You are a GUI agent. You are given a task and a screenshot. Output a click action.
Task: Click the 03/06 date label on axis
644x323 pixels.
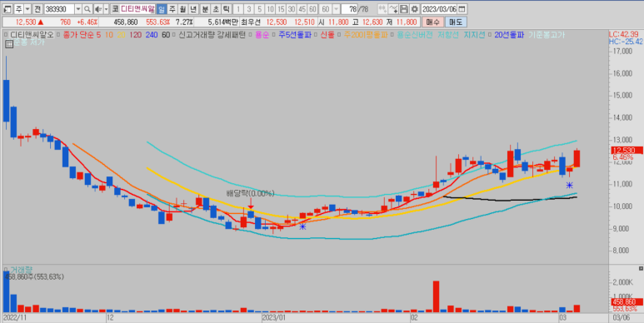[x=622, y=318]
